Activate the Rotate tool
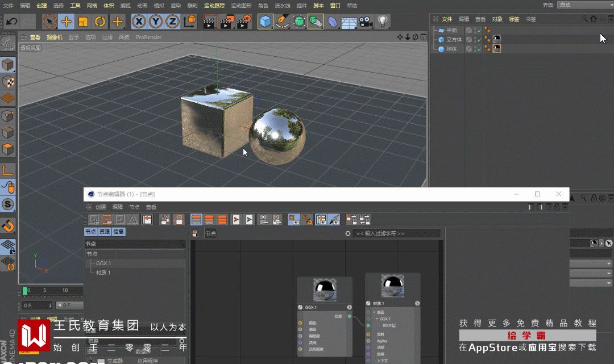Image resolution: width=614 pixels, height=364 pixels. click(x=100, y=21)
